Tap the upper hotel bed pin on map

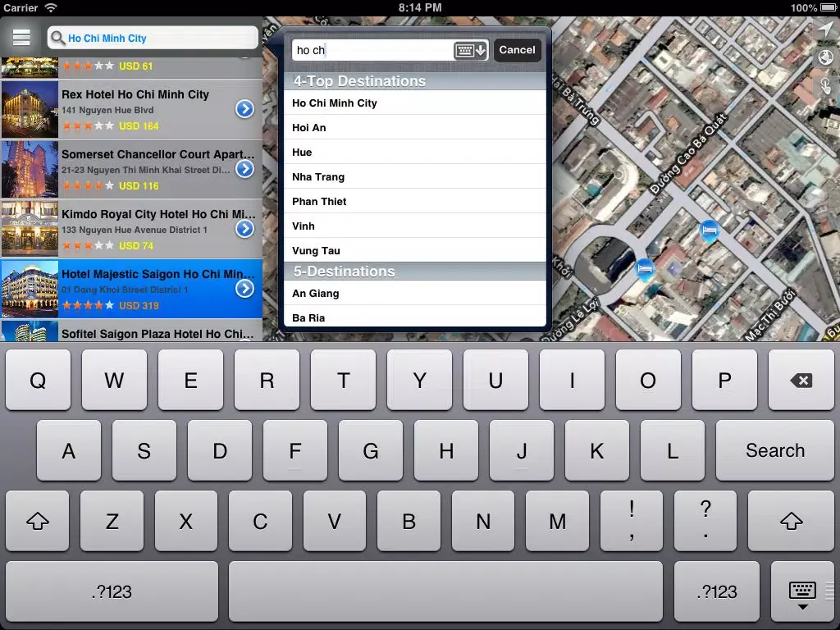click(x=710, y=231)
